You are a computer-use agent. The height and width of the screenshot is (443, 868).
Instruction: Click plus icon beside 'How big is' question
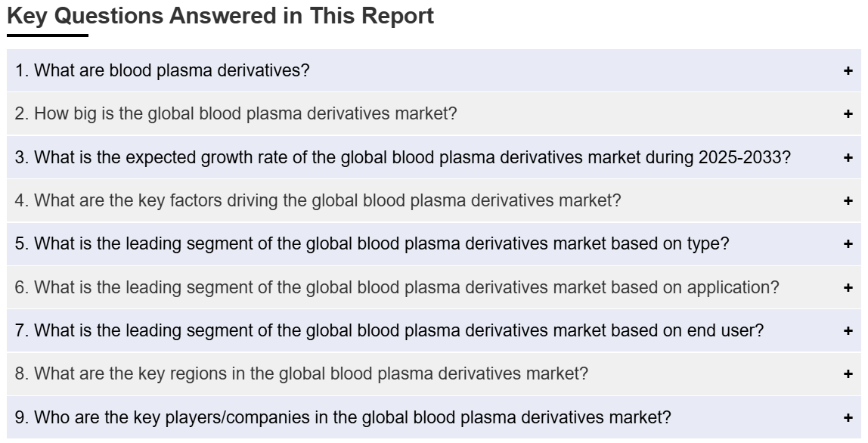(x=848, y=114)
